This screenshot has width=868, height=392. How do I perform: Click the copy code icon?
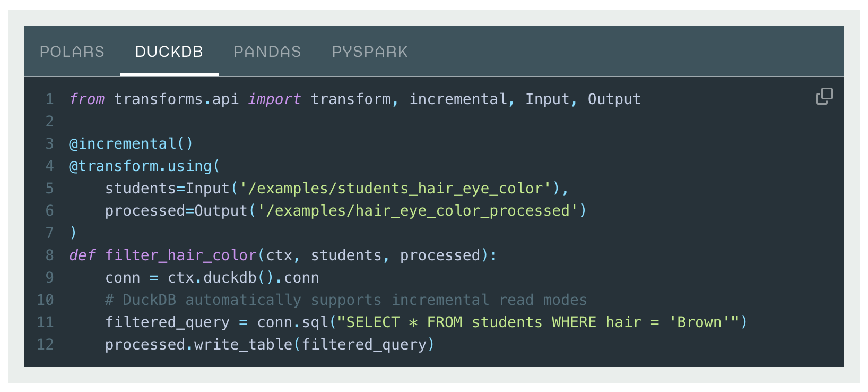823,96
